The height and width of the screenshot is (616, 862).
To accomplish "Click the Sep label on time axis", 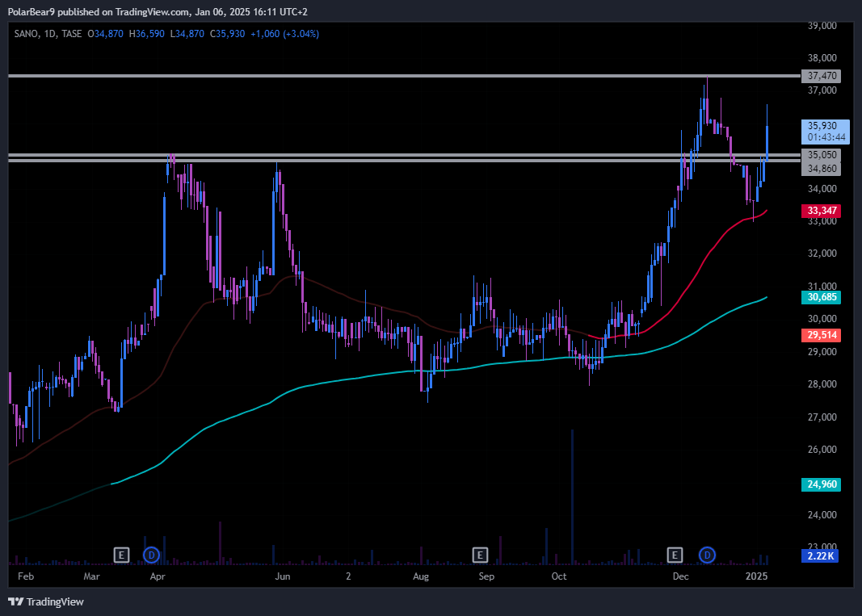I will tap(486, 576).
